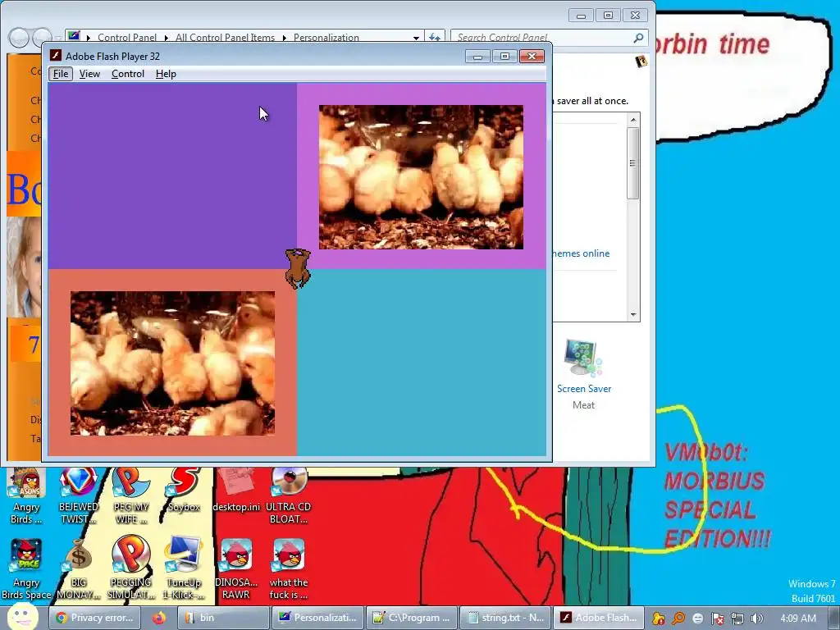Click the dark purple quadrant in Flash

[172, 176]
